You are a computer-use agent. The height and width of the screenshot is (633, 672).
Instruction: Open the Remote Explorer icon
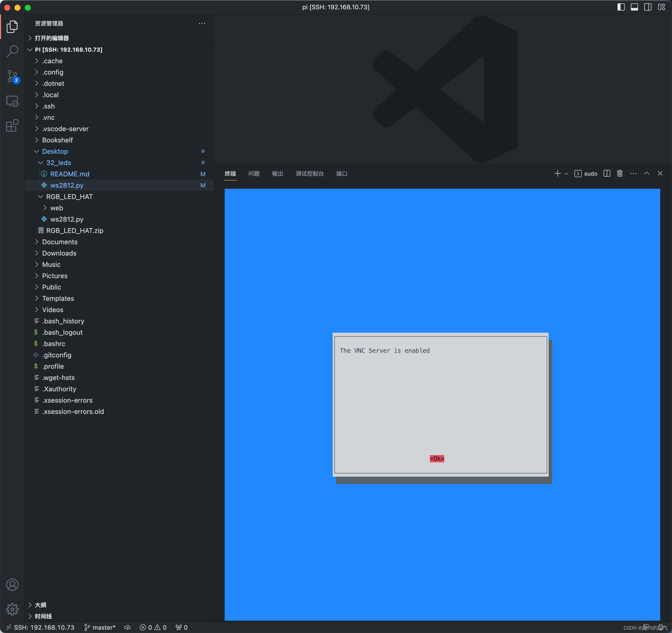pos(12,101)
